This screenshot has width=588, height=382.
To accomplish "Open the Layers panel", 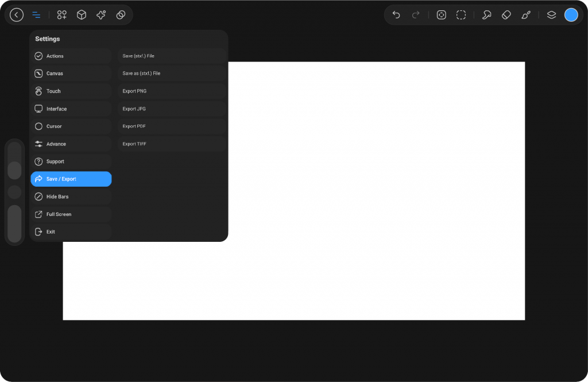I will [x=551, y=15].
